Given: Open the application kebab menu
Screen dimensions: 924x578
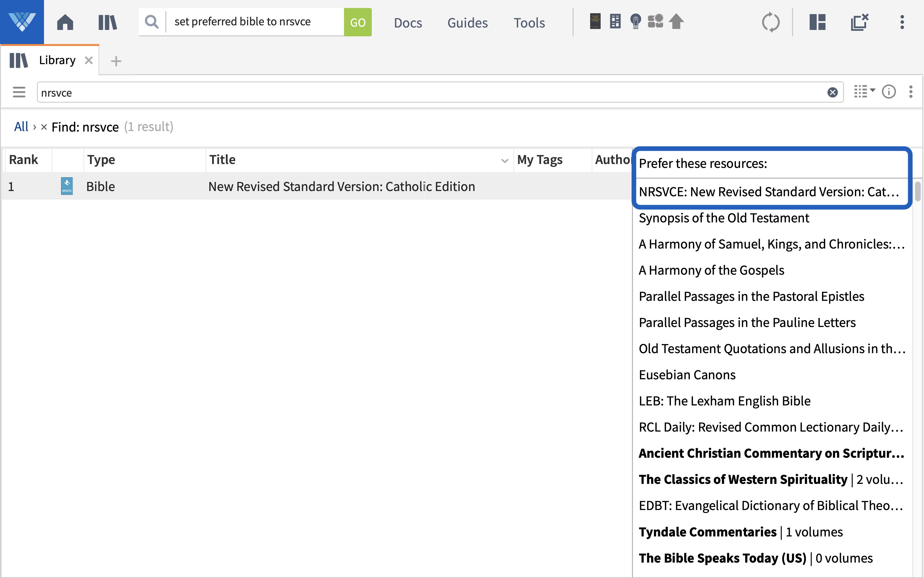Looking at the screenshot, I should (902, 22).
